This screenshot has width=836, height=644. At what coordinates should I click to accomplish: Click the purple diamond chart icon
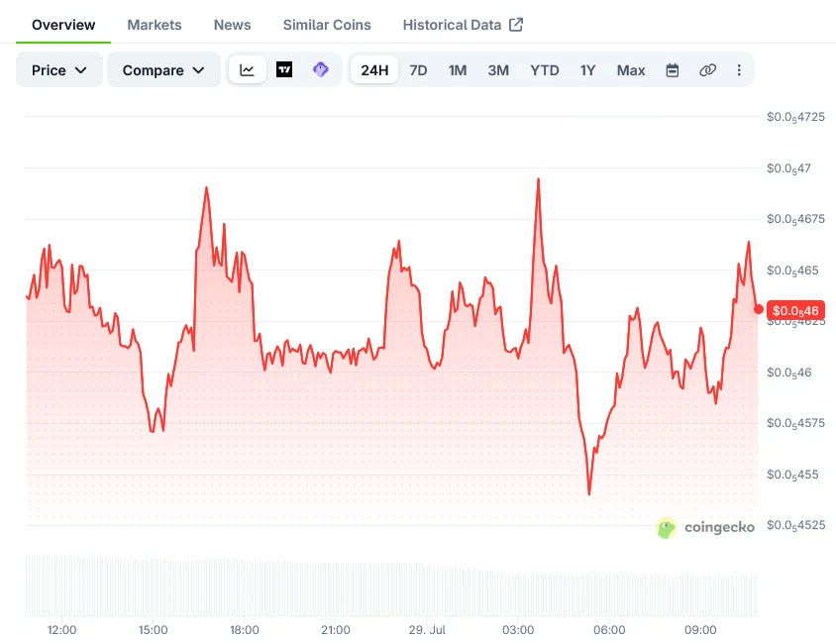click(320, 69)
